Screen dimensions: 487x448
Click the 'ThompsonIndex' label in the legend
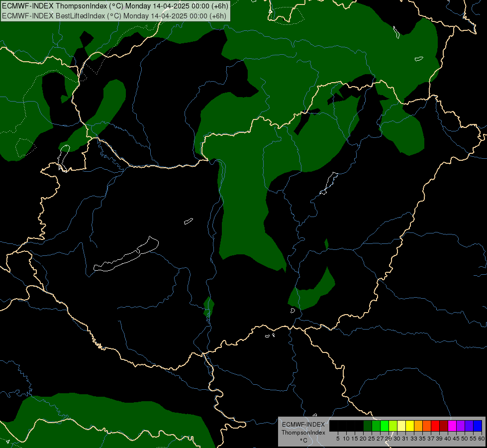click(x=303, y=433)
